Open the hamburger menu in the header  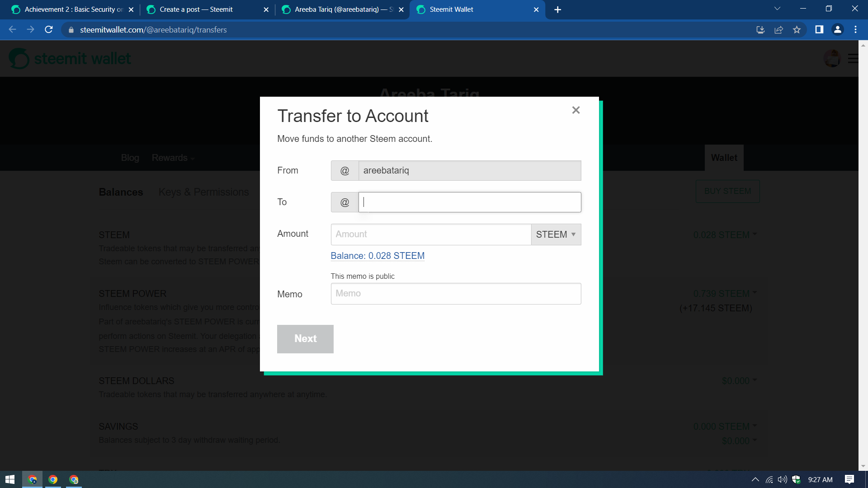click(x=853, y=58)
